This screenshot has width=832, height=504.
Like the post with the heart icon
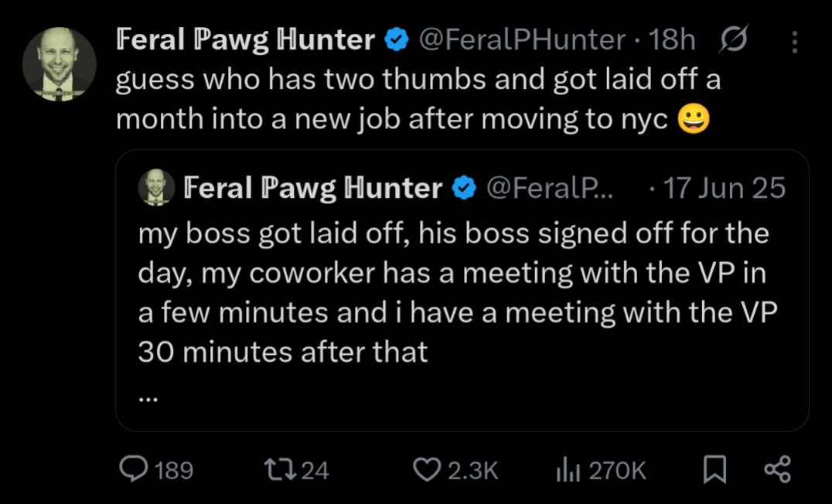coord(426,469)
